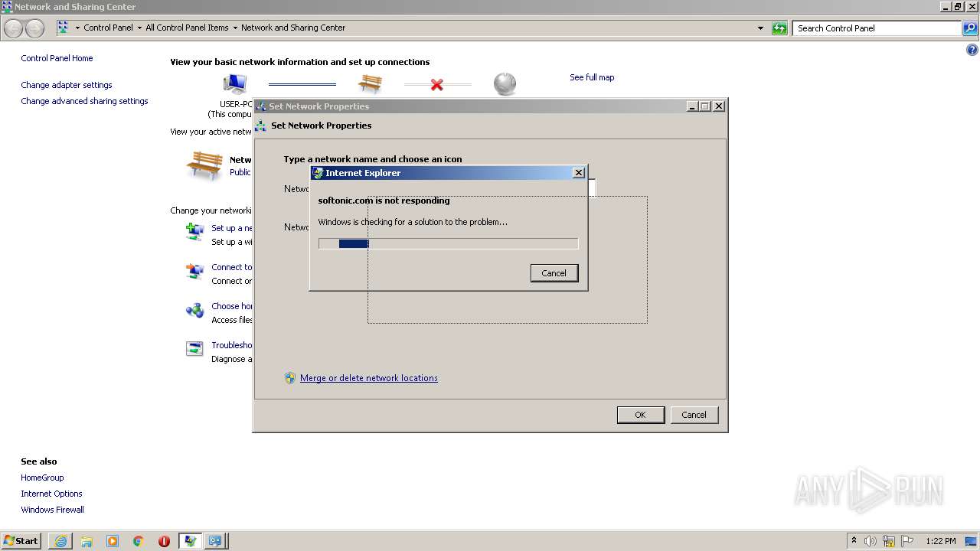The height and width of the screenshot is (551, 980).
Task: Click the Choose homegroup icon
Action: (x=194, y=310)
